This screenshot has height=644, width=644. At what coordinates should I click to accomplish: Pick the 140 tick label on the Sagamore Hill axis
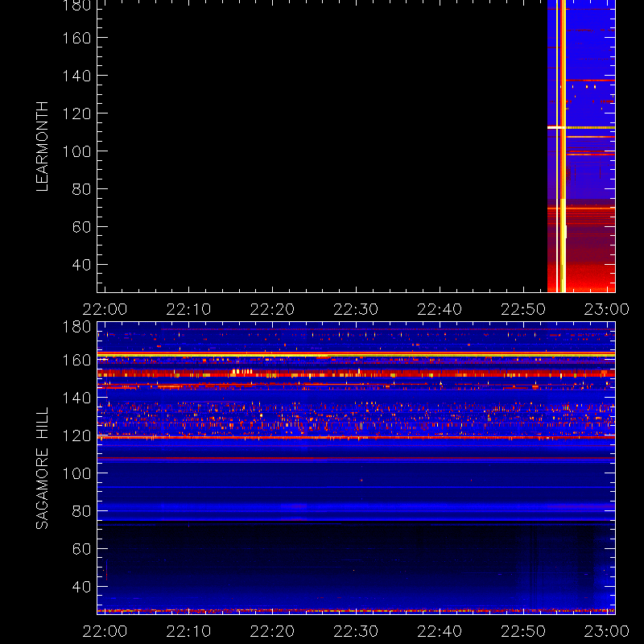click(x=76, y=398)
